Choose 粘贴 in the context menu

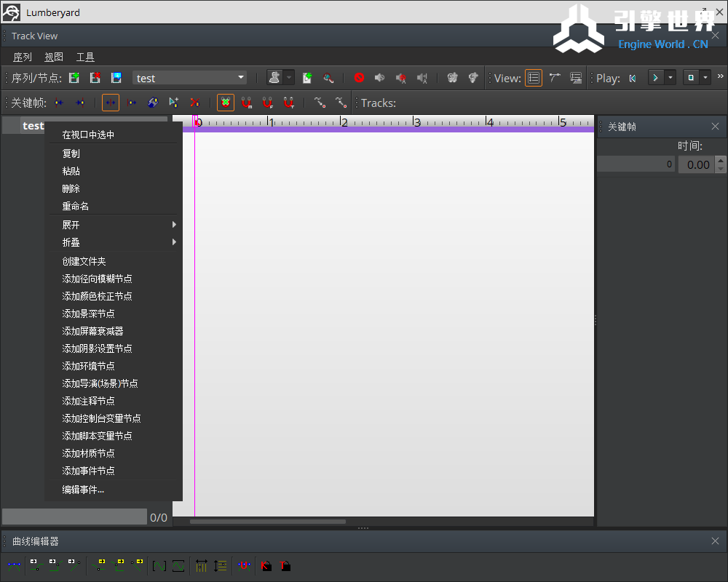(x=114, y=171)
